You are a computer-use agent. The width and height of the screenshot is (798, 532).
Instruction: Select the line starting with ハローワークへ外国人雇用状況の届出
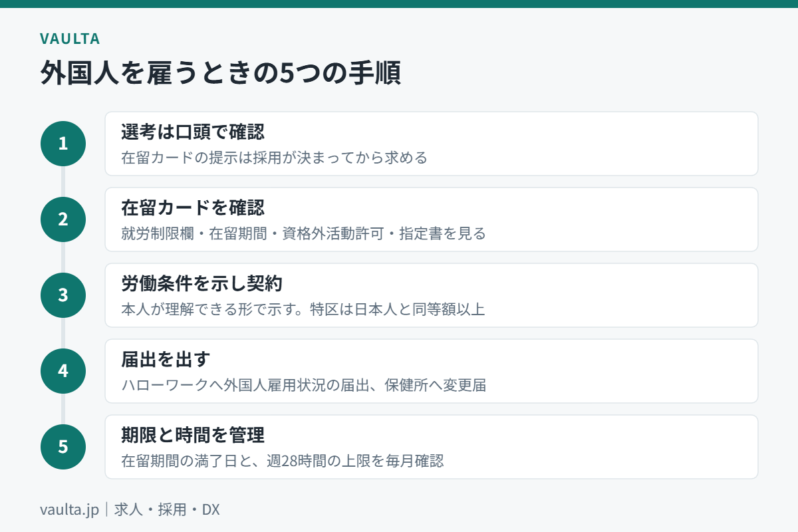point(303,385)
